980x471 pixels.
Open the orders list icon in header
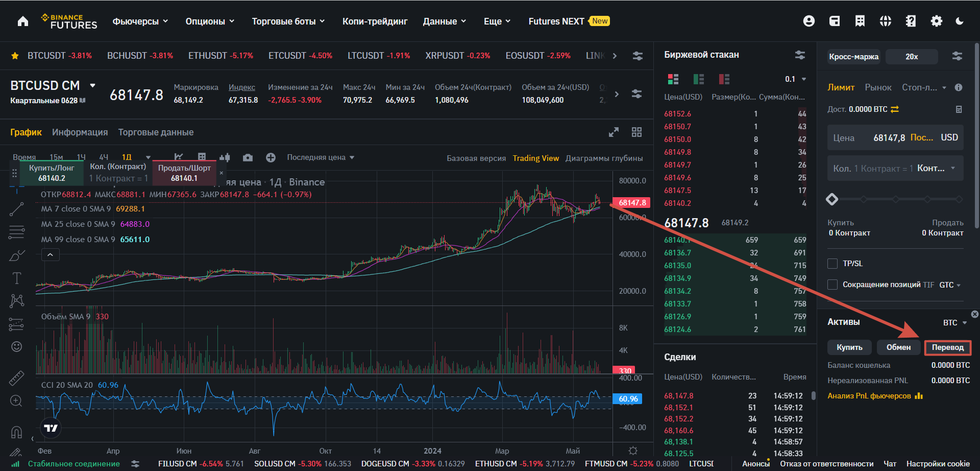[860, 21]
